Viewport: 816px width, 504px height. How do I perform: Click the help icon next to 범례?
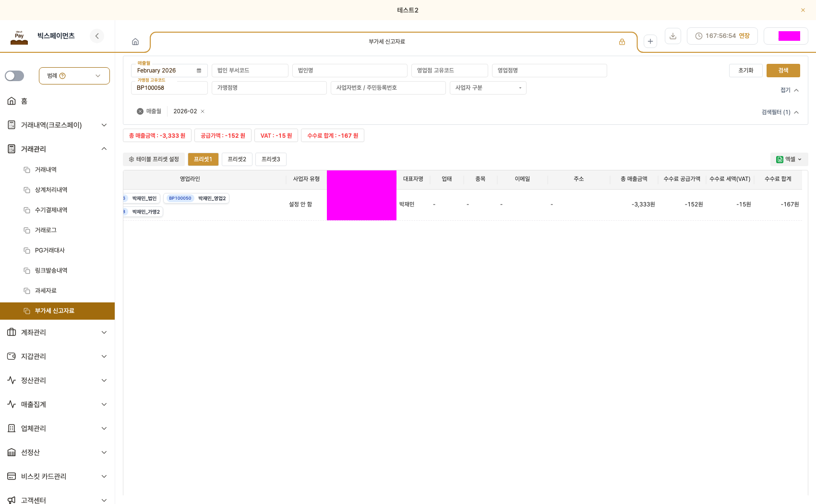pyautogui.click(x=62, y=76)
